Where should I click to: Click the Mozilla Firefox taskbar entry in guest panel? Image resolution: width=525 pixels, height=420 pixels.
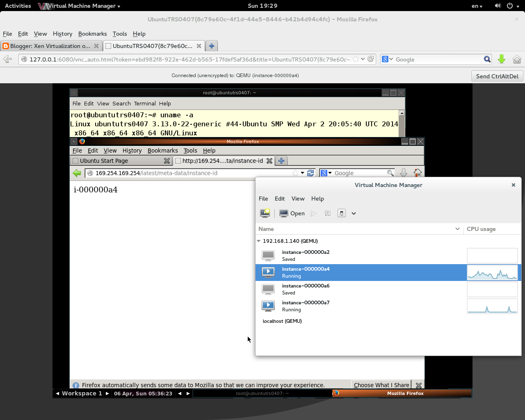click(402, 393)
